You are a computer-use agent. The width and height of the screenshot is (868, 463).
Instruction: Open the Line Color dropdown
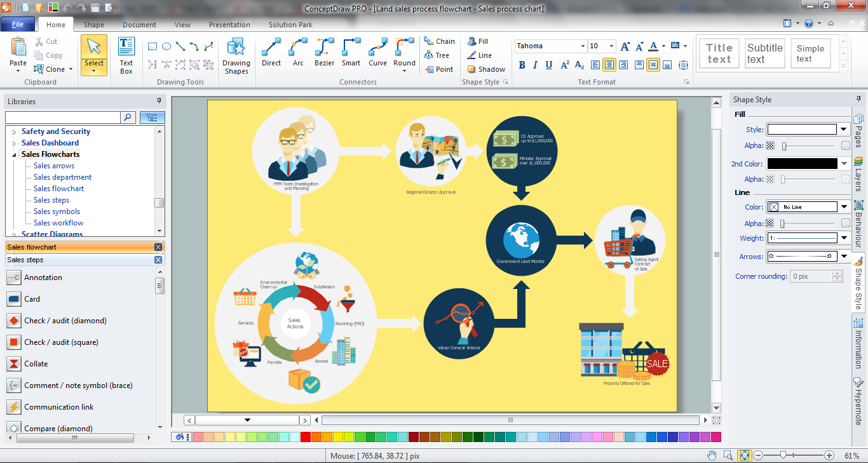844,207
